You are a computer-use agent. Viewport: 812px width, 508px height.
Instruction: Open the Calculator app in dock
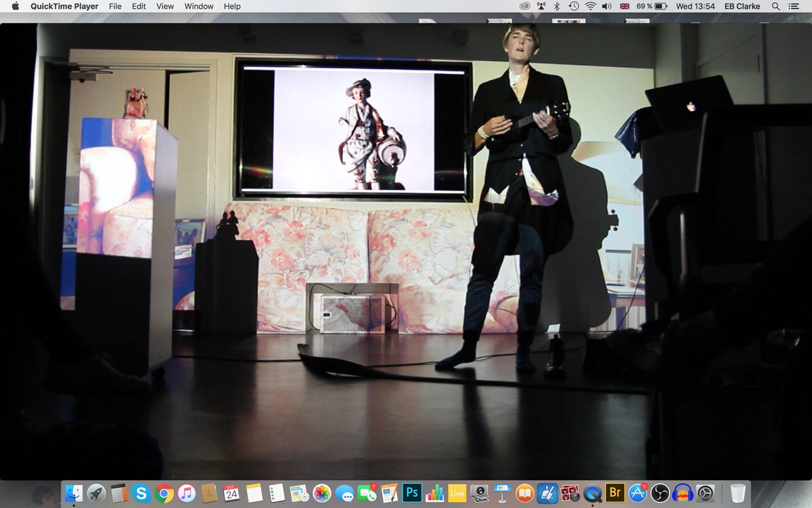119,493
